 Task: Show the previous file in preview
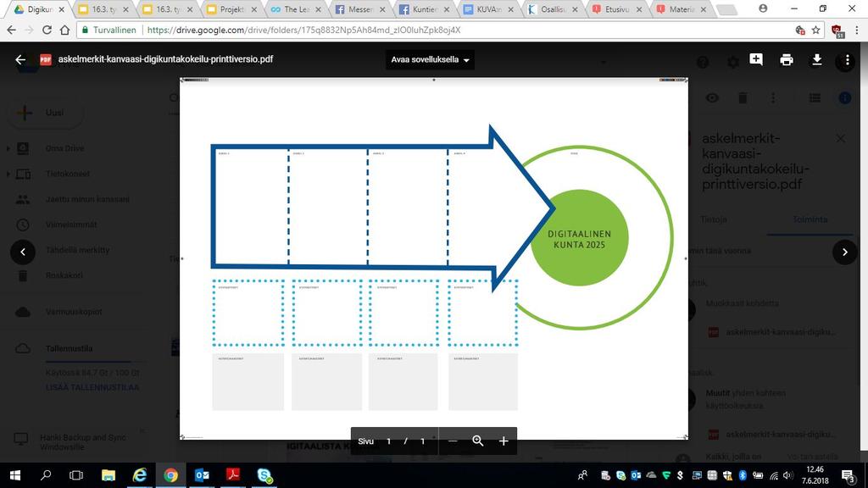[x=23, y=252]
